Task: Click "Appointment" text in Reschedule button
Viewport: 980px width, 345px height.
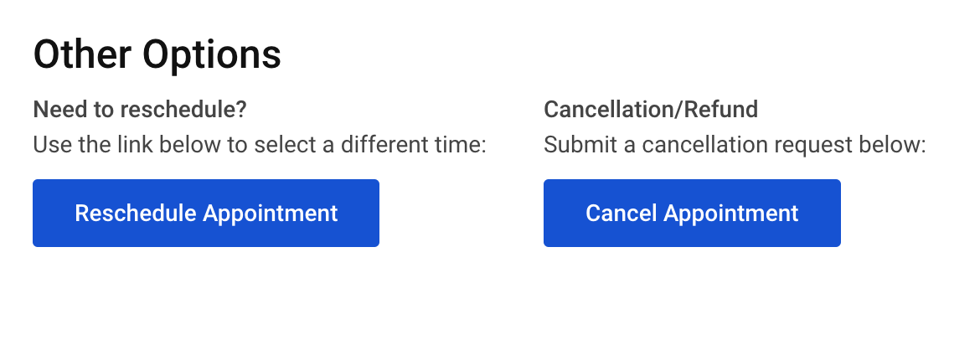Action: point(271,214)
